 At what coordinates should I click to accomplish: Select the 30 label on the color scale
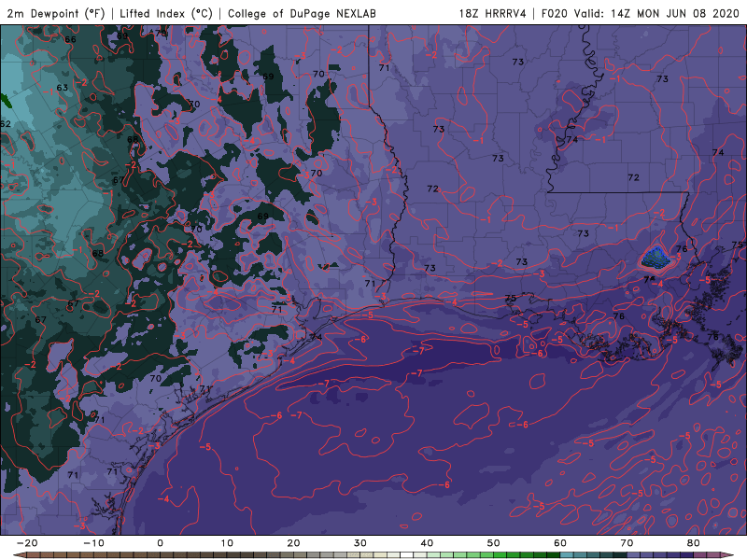tap(360, 543)
